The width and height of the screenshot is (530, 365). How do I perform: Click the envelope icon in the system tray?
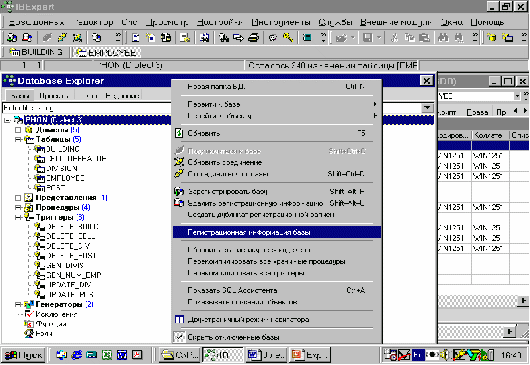pos(404,355)
